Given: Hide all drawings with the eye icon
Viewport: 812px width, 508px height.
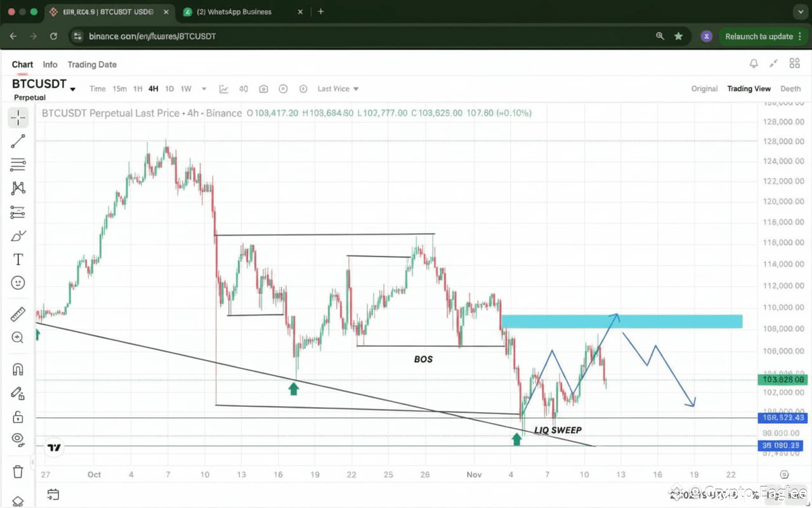Looking at the screenshot, I should (x=18, y=439).
